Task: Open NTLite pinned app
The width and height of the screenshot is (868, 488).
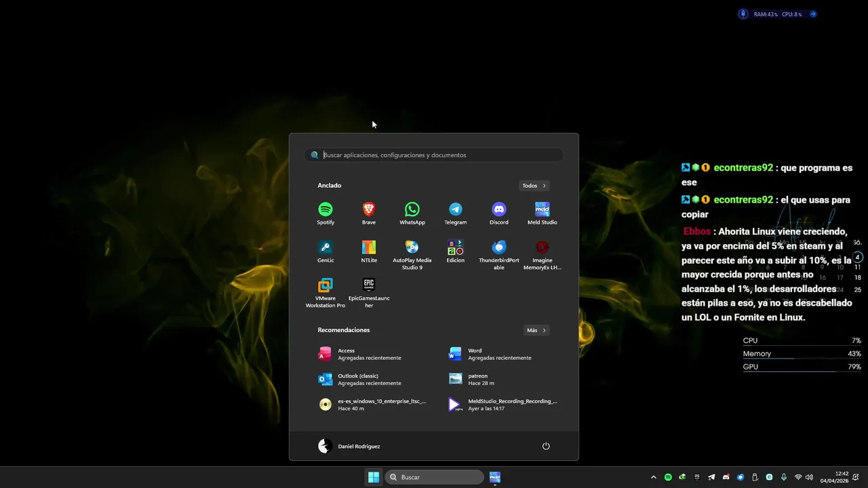Action: point(369,251)
